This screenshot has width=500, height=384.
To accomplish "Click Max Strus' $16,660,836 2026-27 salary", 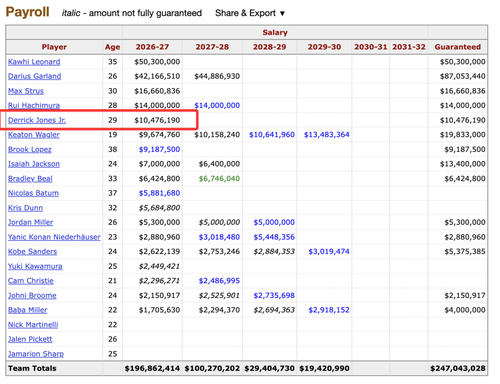I will (x=157, y=91).
